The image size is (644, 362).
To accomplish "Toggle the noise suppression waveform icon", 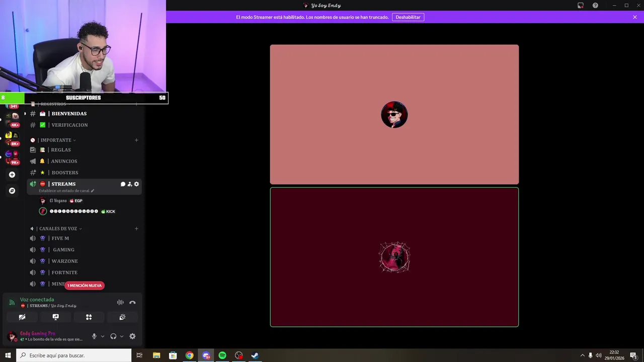I will [x=120, y=302].
